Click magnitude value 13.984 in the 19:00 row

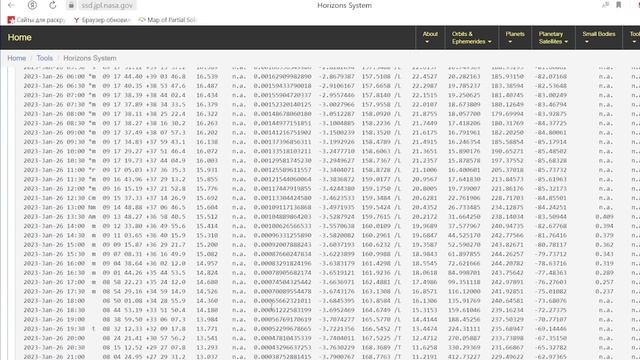[207, 320]
